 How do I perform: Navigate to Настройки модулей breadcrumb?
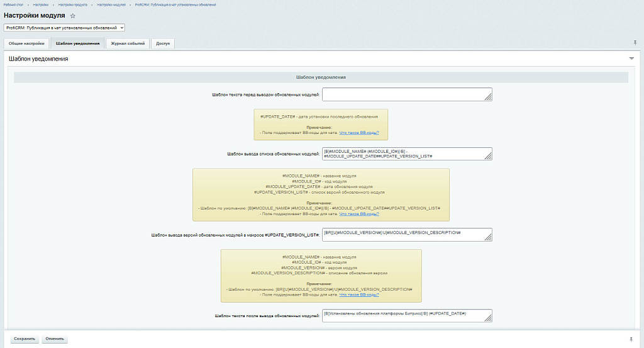click(x=111, y=4)
